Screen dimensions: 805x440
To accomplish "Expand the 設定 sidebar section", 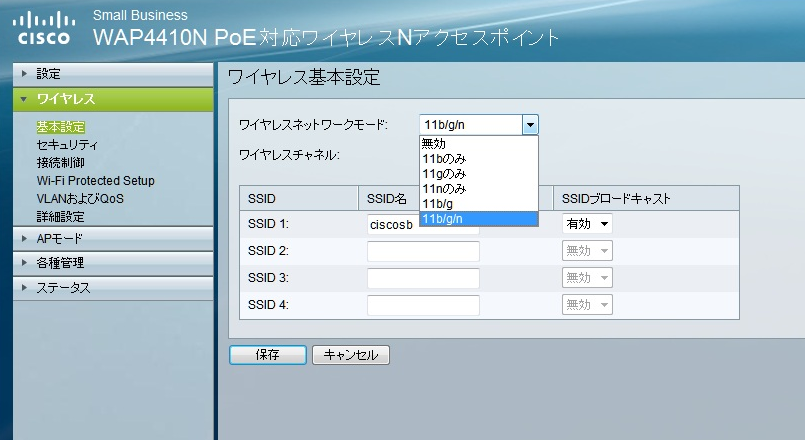I will pos(113,74).
